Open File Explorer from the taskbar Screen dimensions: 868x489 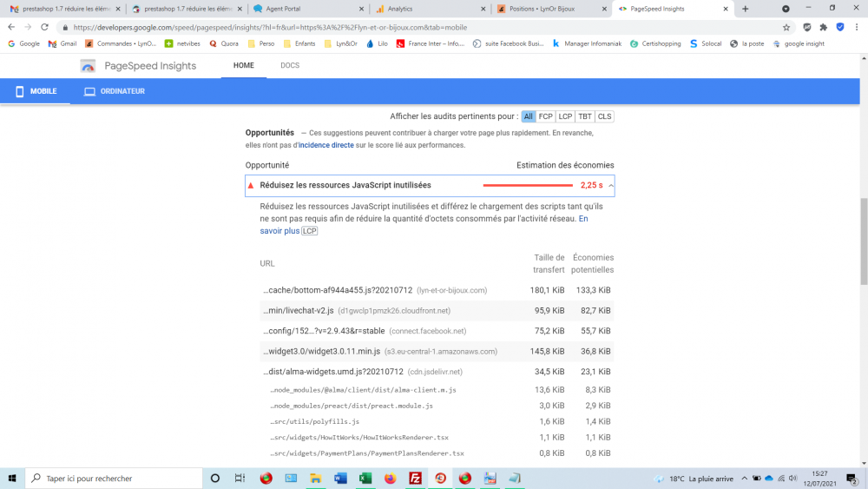point(316,478)
